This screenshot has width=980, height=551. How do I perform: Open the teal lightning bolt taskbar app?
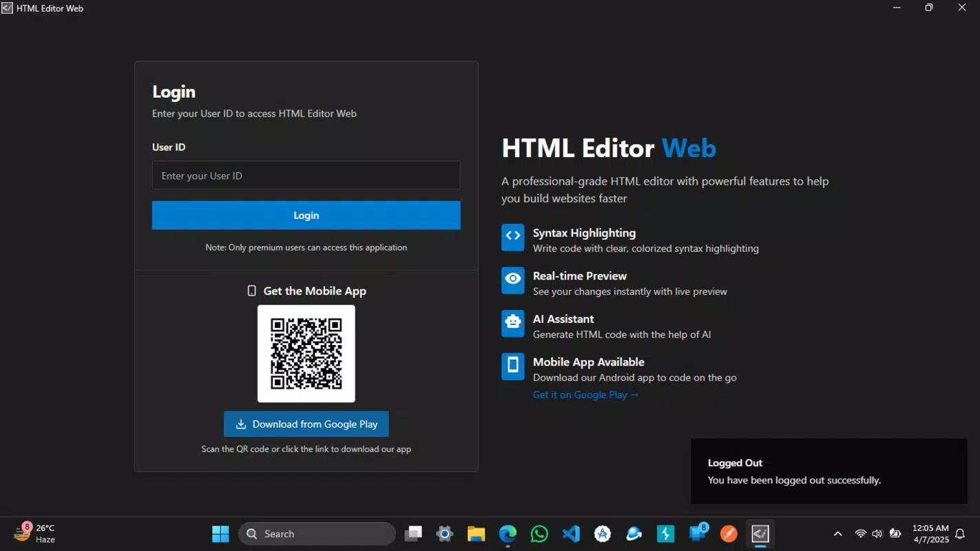[x=666, y=534]
